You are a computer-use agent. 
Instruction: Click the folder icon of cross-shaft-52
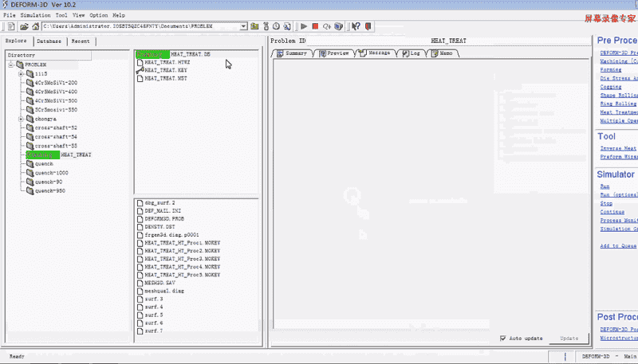pyautogui.click(x=30, y=127)
